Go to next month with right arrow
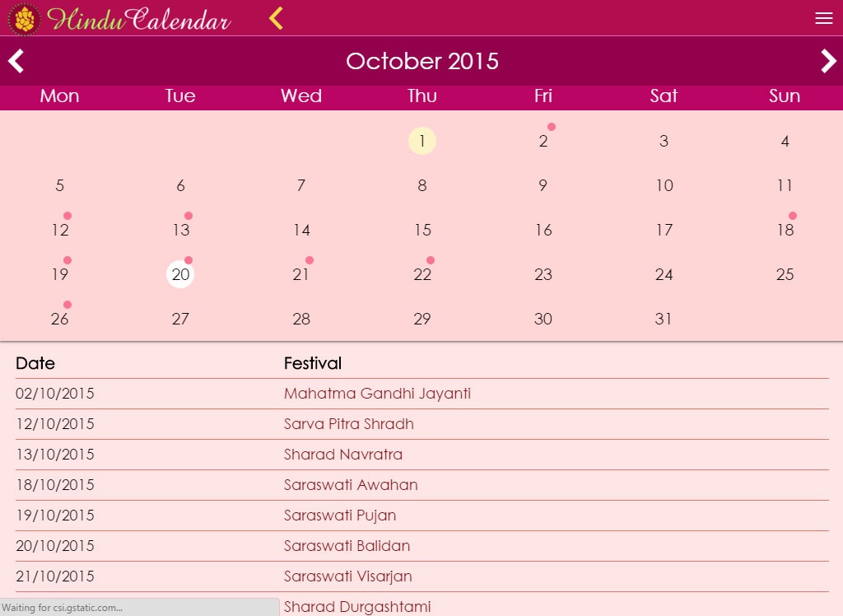Image resolution: width=843 pixels, height=616 pixels. click(828, 61)
